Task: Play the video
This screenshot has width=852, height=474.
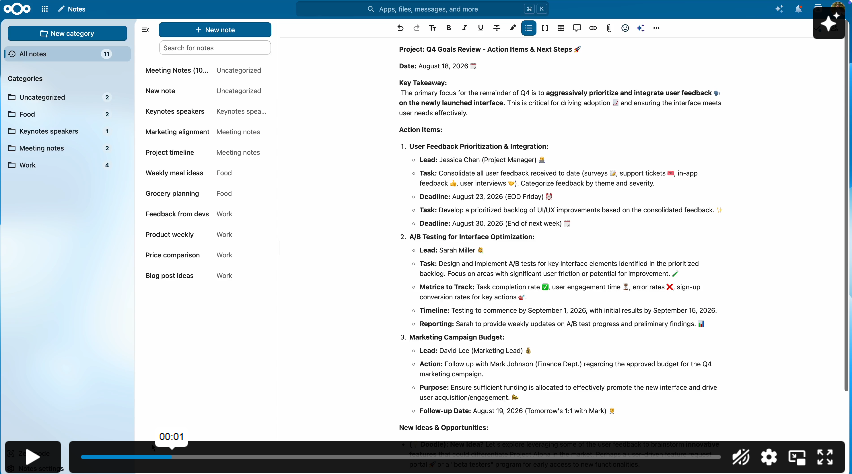Action: pyautogui.click(x=33, y=457)
